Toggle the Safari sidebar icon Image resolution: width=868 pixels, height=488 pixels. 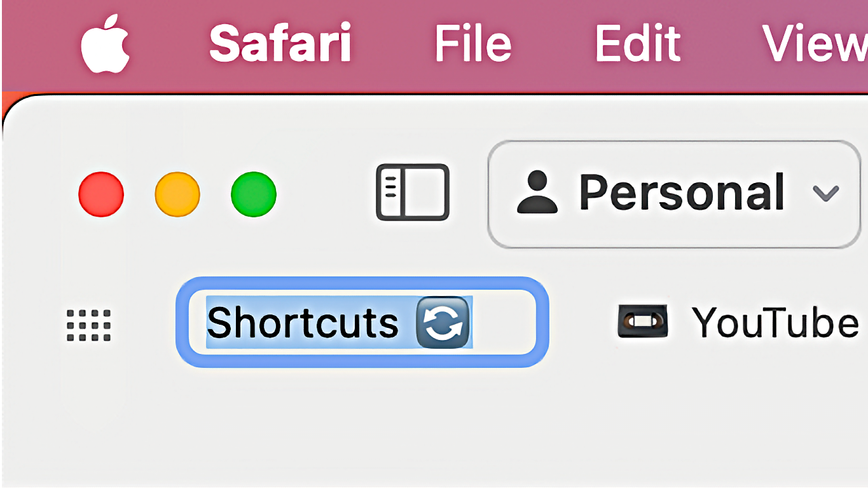point(413,193)
